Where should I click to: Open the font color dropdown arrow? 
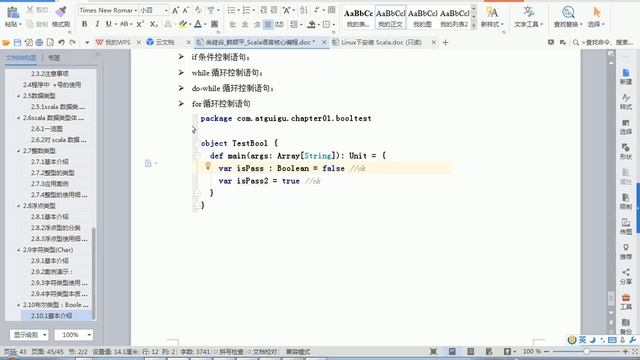point(205,24)
